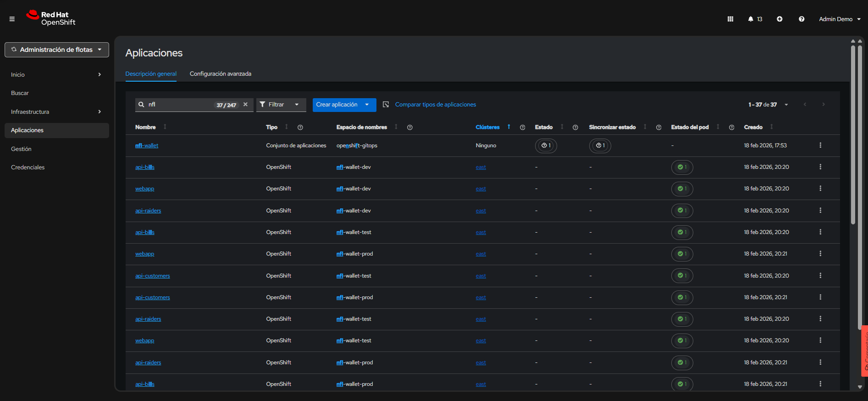Viewport: 868px width, 401px height.
Task: Click the plus icon in the header
Action: pyautogui.click(x=780, y=19)
